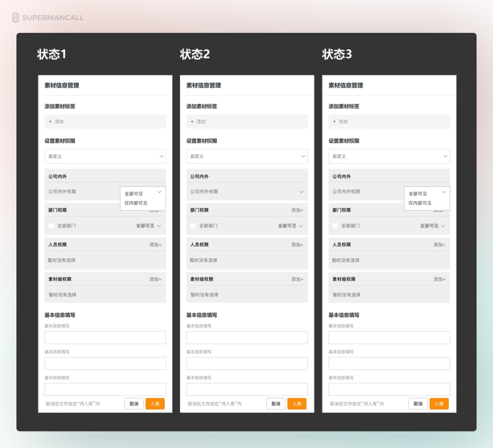Click 添加+ next to 素材组权限 in 状态2
The width and height of the screenshot is (493, 448).
[297, 279]
